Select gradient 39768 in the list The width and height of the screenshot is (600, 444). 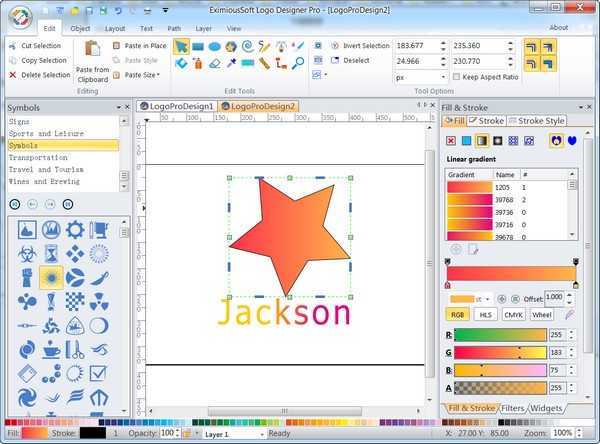point(507,200)
